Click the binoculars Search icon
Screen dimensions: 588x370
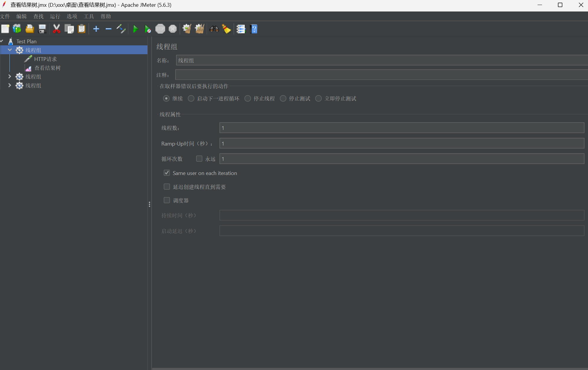(x=214, y=29)
